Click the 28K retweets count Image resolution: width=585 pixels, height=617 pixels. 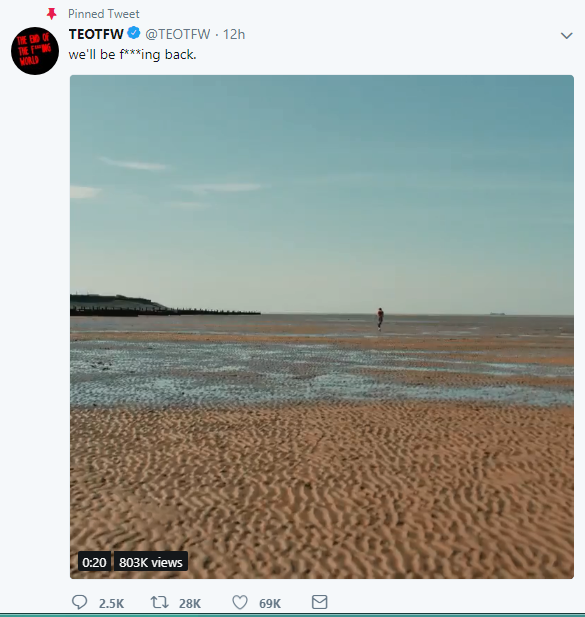(x=190, y=603)
